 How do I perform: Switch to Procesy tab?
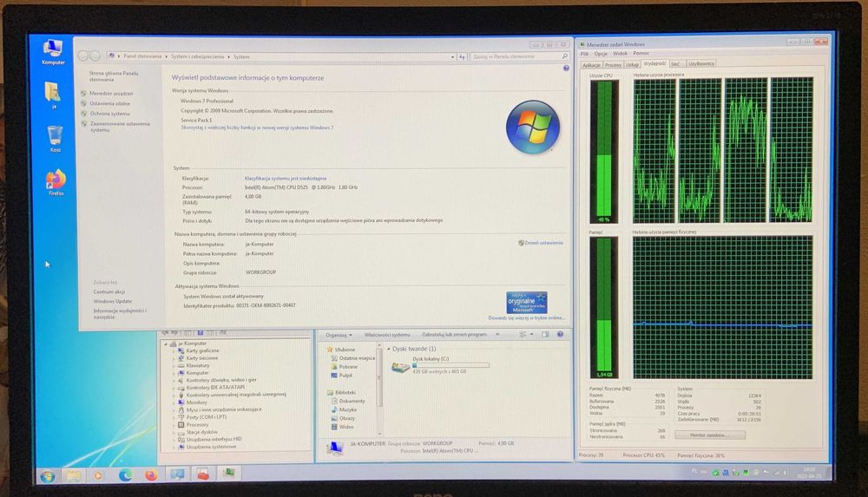click(x=613, y=65)
